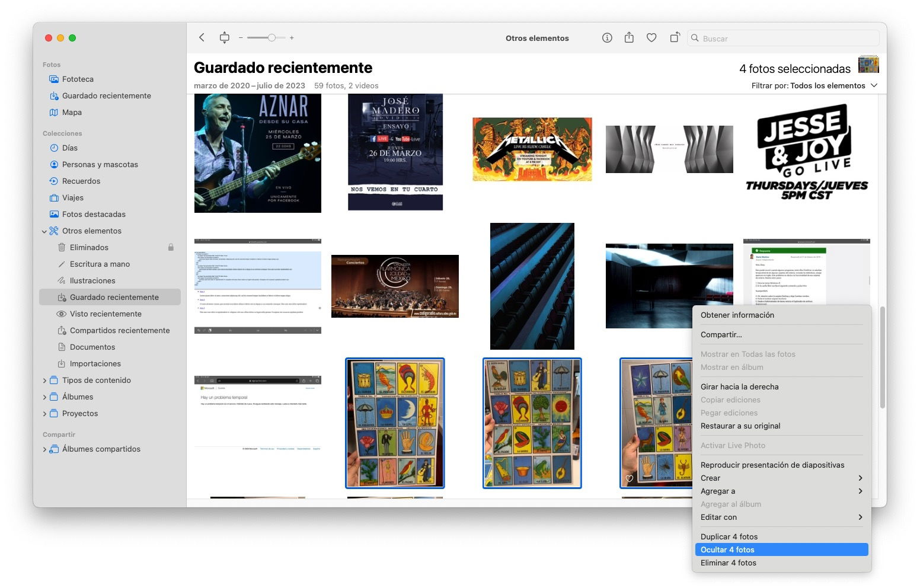This screenshot has height=588, width=920.
Task: Expand Álbumes group
Action: pyautogui.click(x=44, y=397)
